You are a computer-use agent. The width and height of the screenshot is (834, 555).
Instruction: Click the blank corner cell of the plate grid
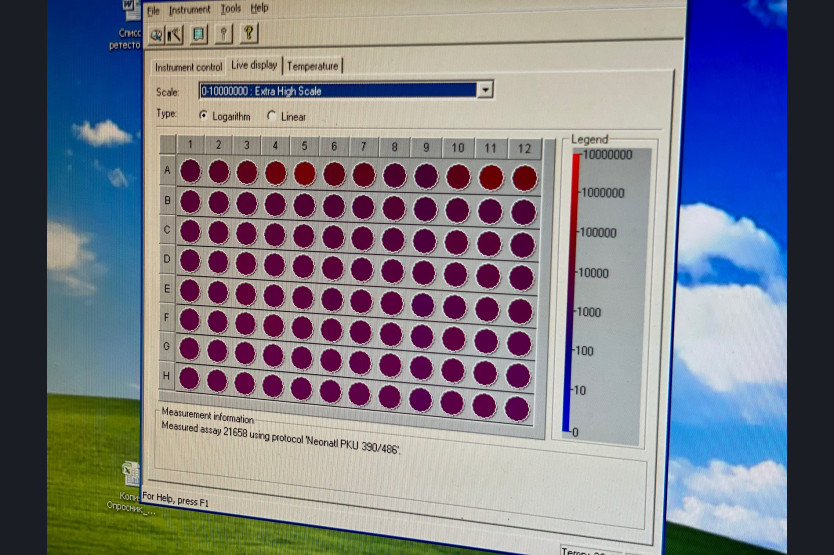pyautogui.click(x=168, y=144)
